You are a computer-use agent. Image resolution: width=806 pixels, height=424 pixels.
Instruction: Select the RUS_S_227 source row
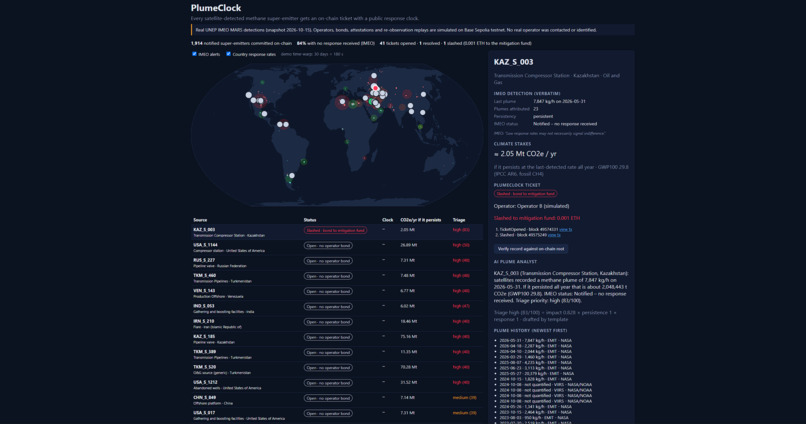(337, 263)
